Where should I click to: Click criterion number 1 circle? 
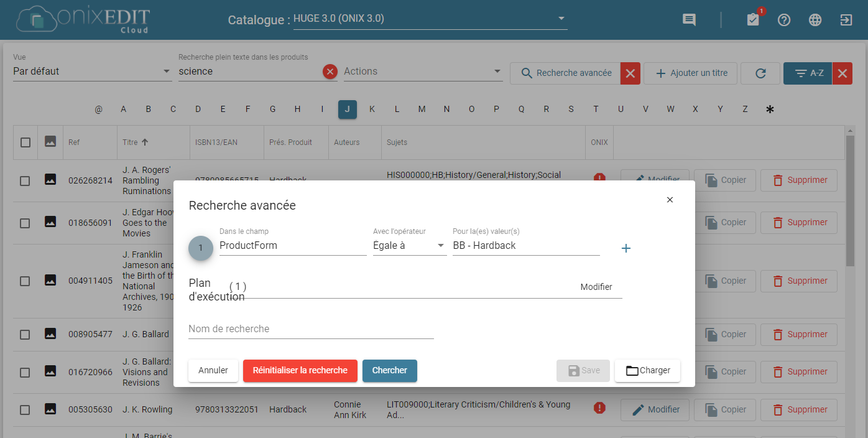[200, 248]
